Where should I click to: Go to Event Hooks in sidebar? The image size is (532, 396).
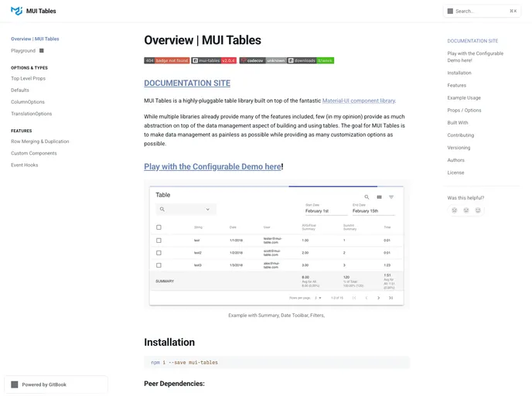24,165
